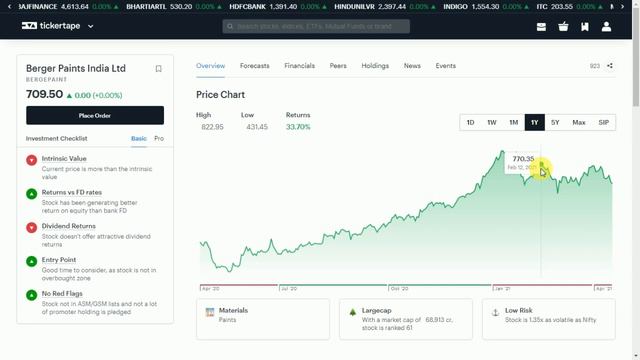
Task: Set chart range to 1M
Action: [x=513, y=122]
